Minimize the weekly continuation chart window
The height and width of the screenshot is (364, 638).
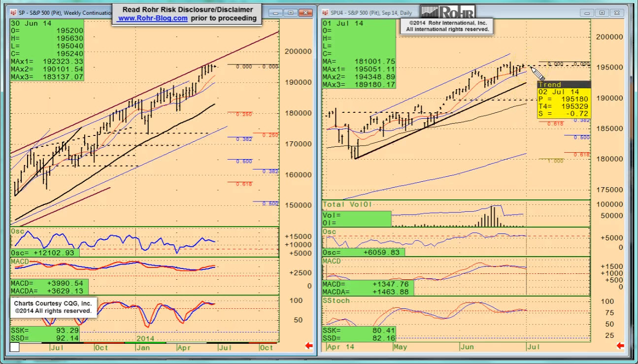(x=277, y=12)
